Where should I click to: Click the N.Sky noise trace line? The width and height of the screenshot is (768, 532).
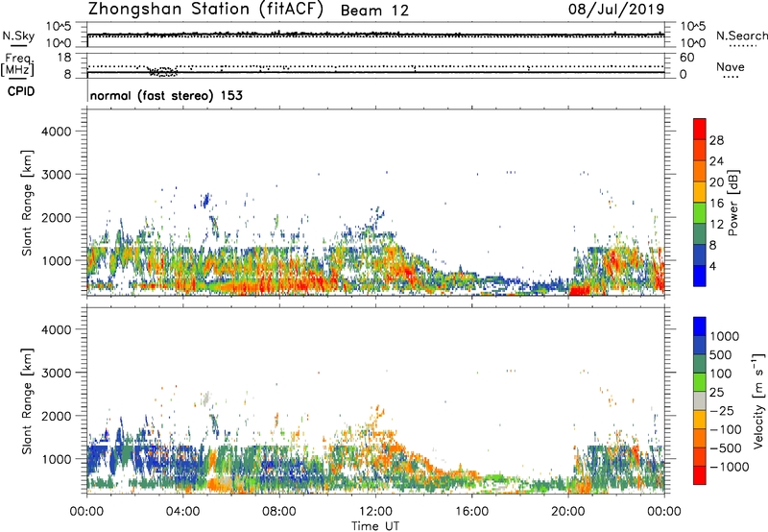(x=375, y=35)
